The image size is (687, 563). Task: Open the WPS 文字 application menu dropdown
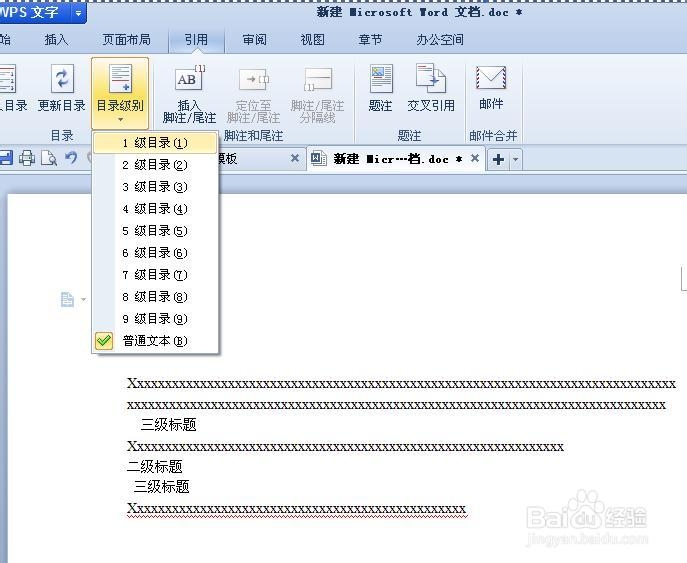tap(78, 13)
